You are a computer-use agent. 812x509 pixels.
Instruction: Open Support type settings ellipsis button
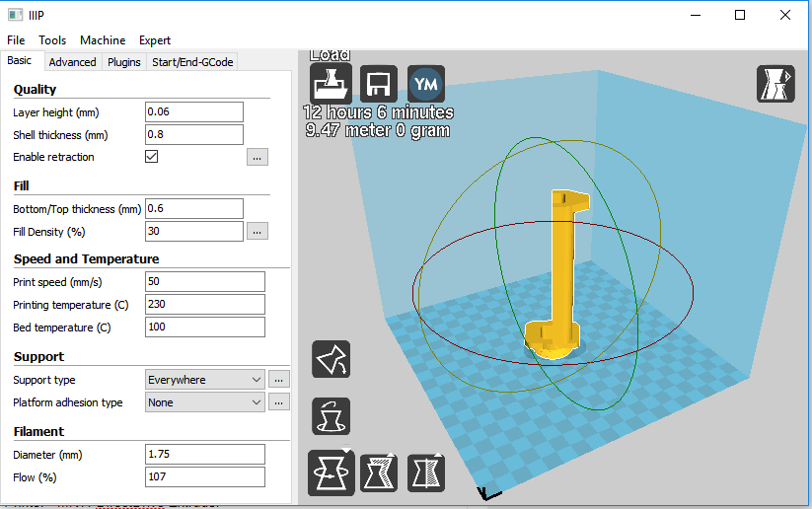coord(278,380)
